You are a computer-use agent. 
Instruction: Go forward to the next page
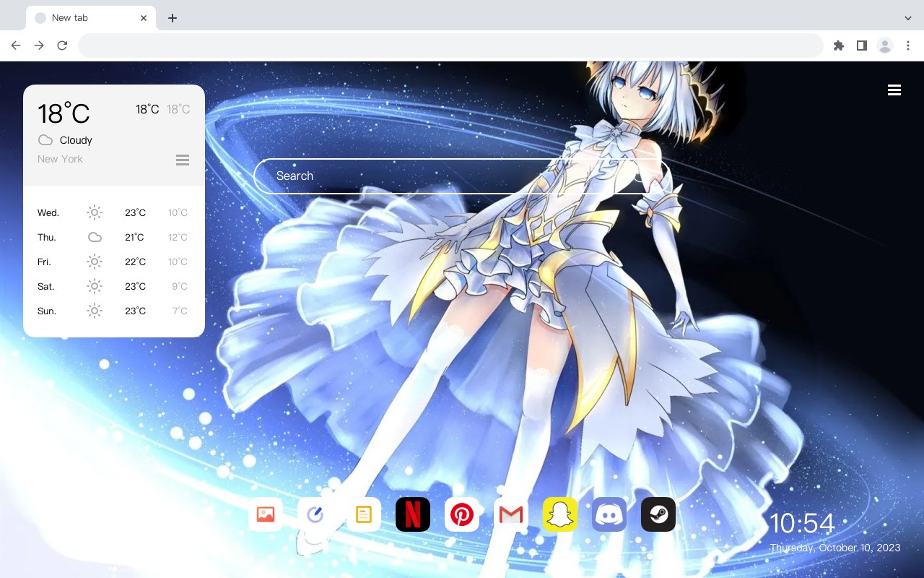point(39,46)
